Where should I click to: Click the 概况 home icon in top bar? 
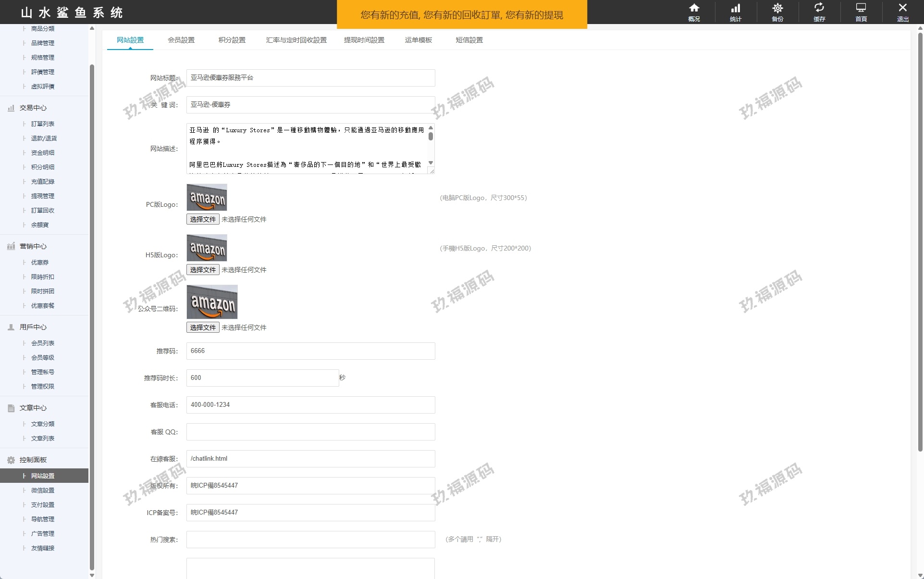coord(694,8)
